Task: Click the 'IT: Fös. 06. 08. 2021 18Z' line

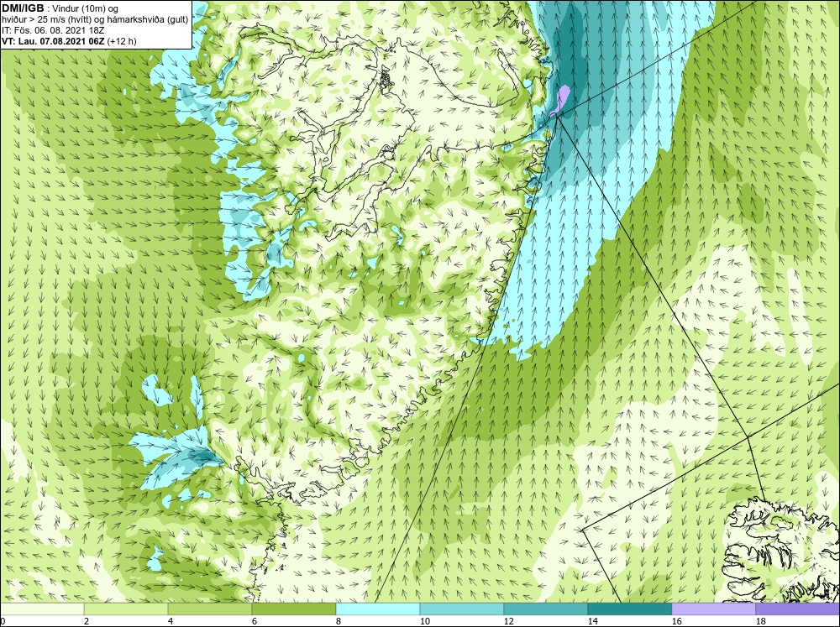Action: [53, 30]
